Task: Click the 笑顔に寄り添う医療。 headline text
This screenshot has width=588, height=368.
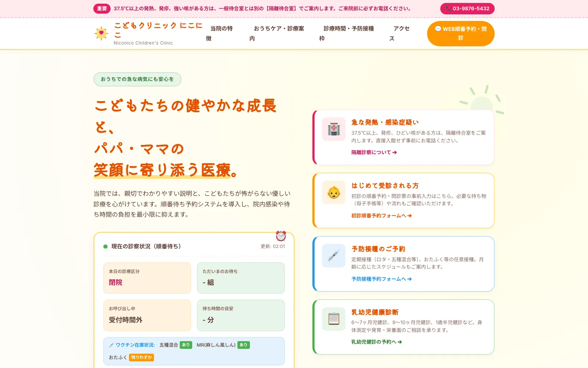Action: click(166, 170)
